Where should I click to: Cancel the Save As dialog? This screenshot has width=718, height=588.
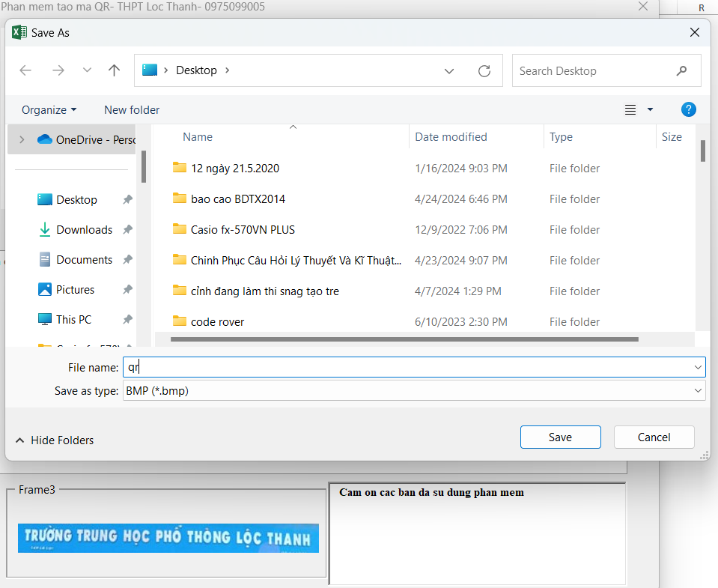point(654,437)
